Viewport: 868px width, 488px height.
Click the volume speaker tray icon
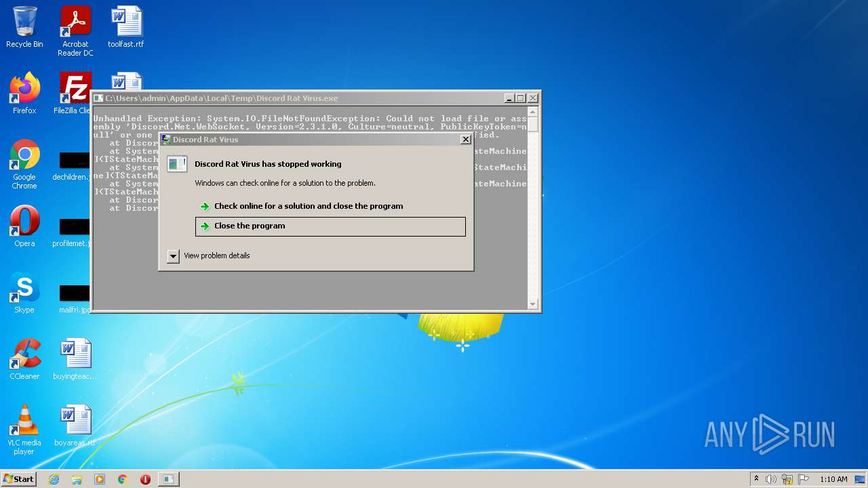pos(771,479)
